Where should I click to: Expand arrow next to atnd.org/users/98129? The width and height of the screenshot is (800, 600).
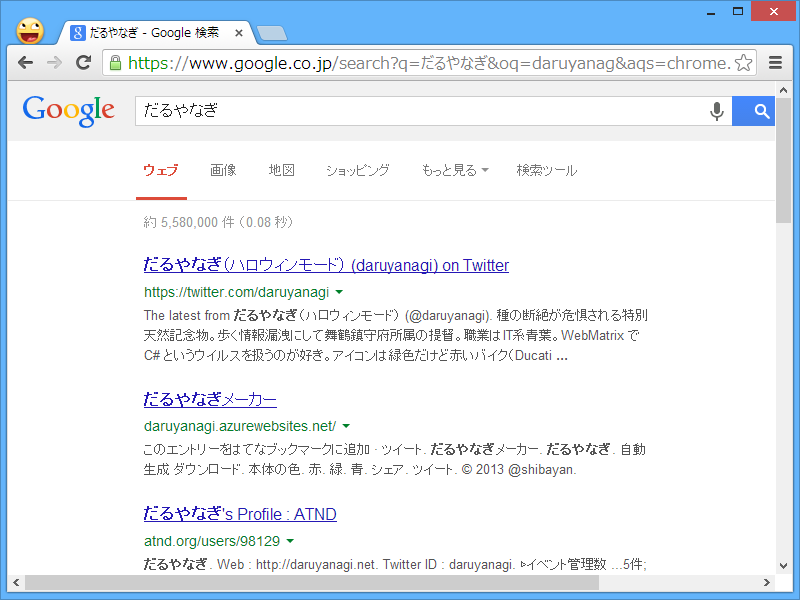tap(290, 541)
